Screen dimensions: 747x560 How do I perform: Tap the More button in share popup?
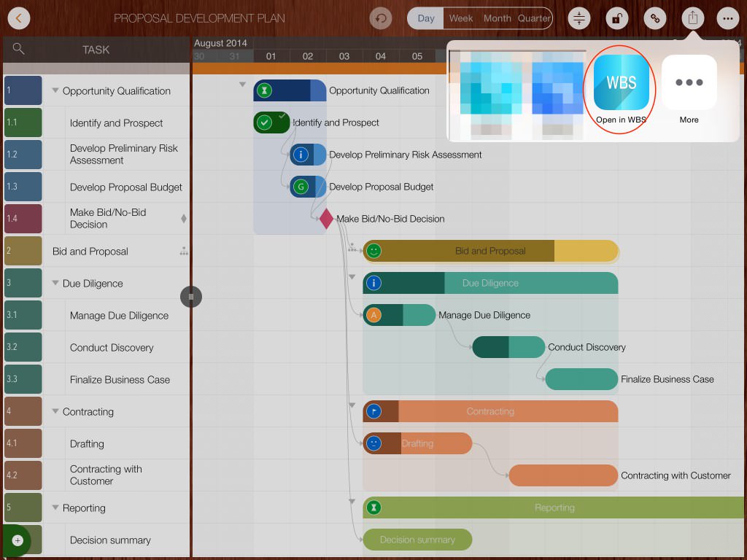pyautogui.click(x=689, y=90)
